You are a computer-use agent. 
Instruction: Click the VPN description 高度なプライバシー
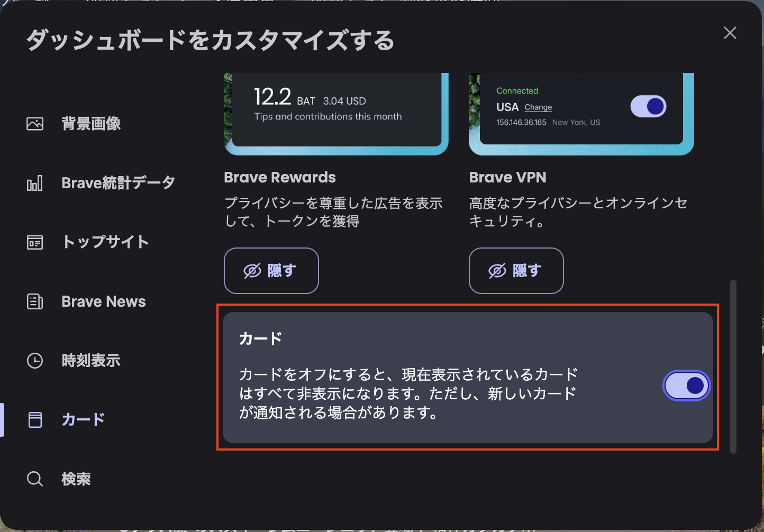(578, 212)
